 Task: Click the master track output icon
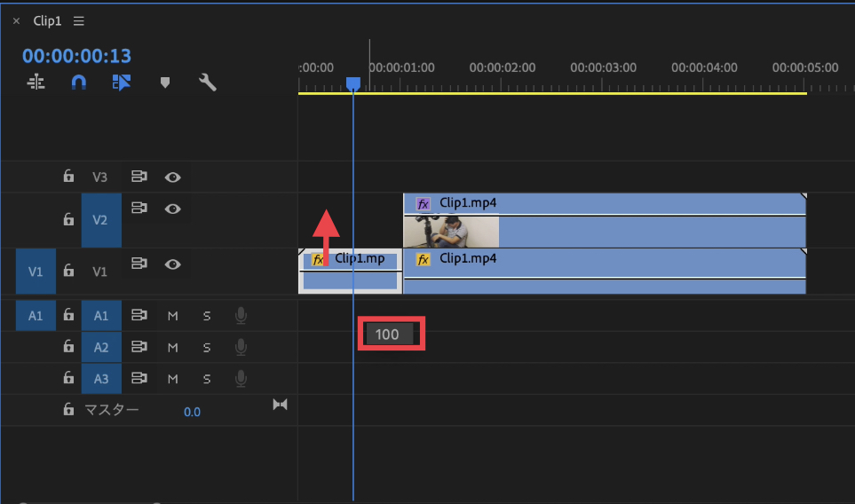click(x=281, y=405)
